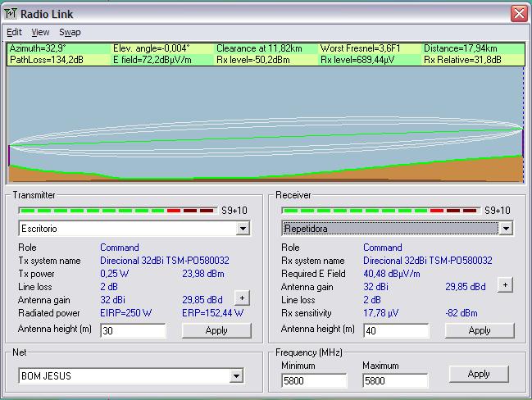Click the receiver antenna height field

tap(395, 330)
